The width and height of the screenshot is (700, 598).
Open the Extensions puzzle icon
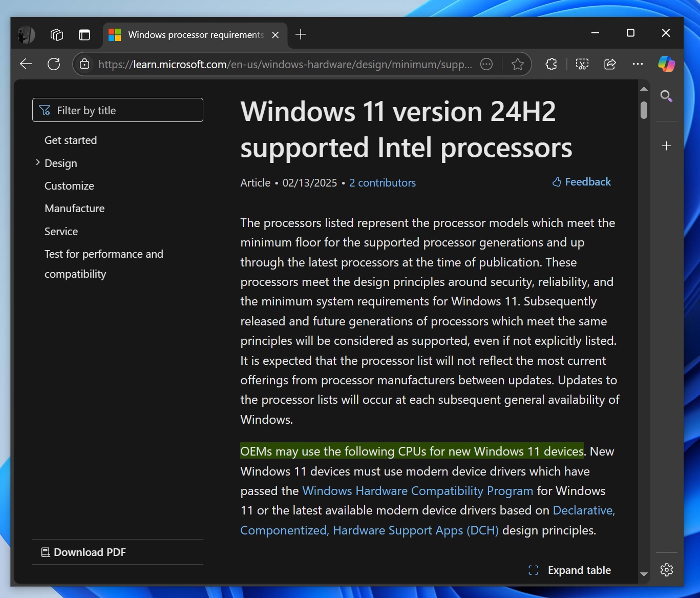tap(551, 64)
